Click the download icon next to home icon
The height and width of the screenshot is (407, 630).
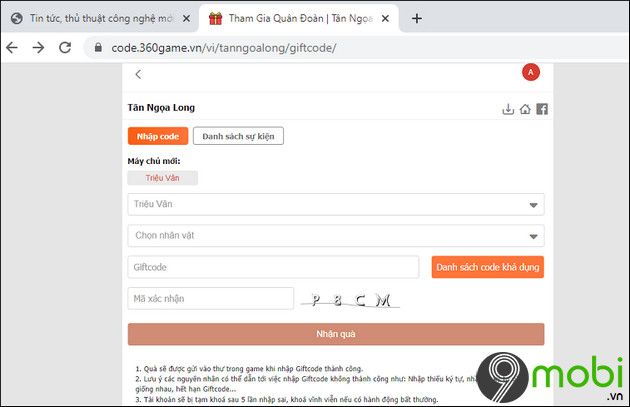508,109
